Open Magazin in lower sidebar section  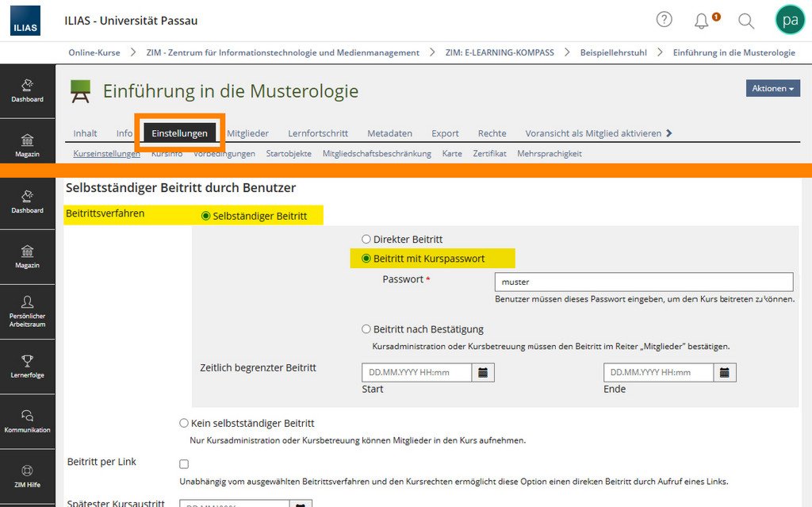point(28,257)
